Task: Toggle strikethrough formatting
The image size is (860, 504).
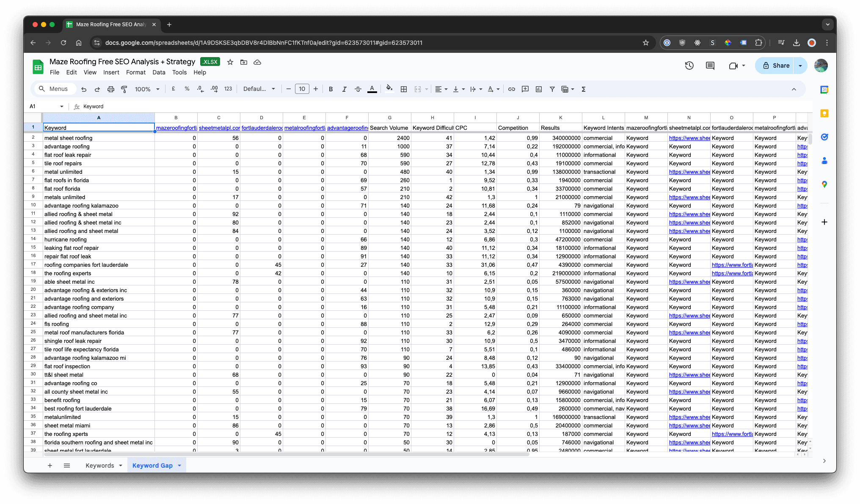Action: pyautogui.click(x=358, y=89)
